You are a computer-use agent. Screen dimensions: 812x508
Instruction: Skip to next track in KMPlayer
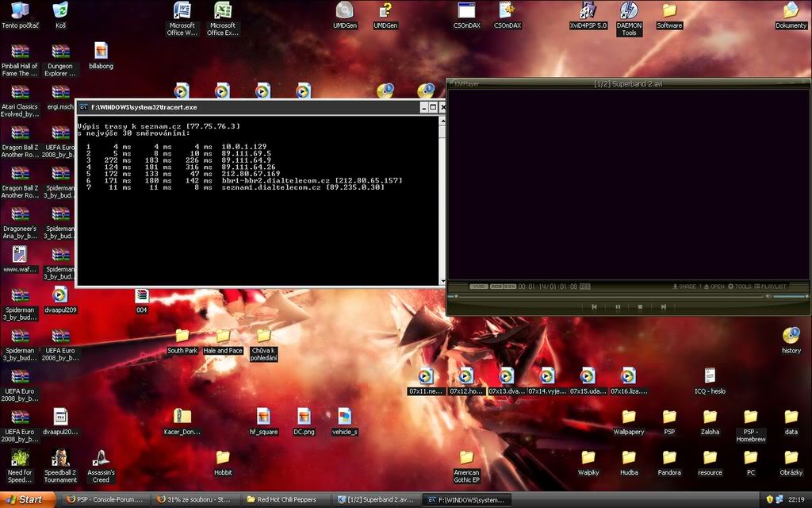click(x=663, y=306)
